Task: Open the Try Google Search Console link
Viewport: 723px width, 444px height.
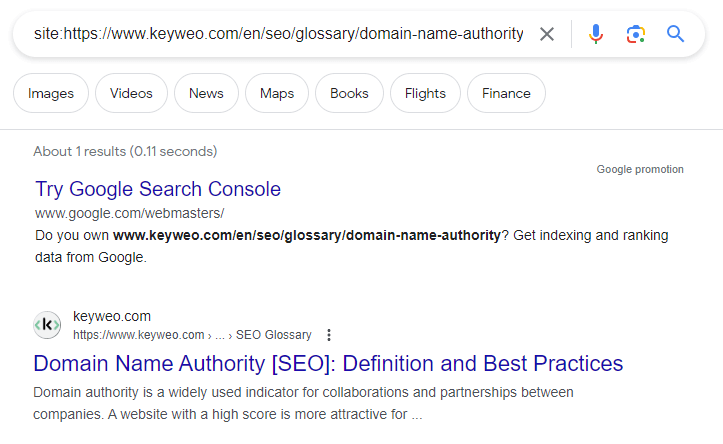Action: [x=158, y=189]
